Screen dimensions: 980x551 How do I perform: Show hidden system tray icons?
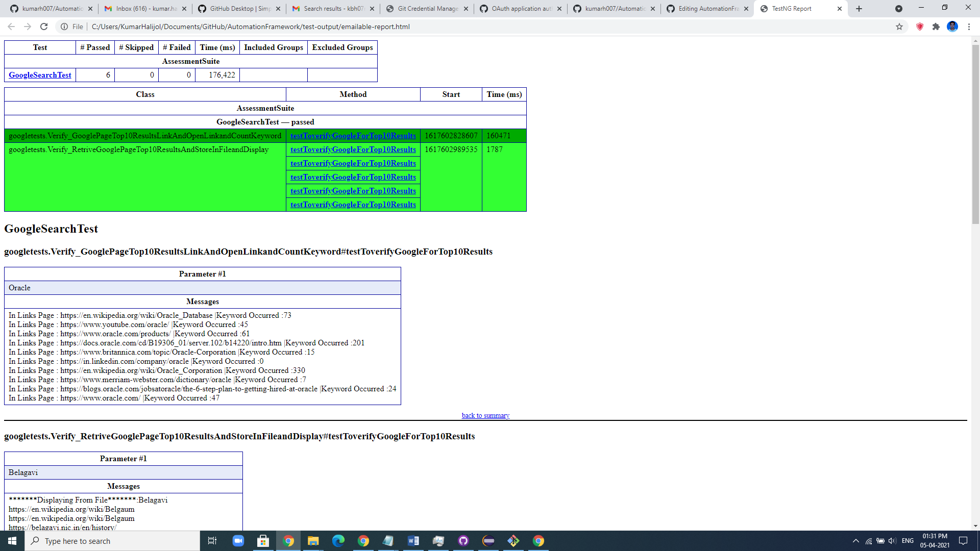(856, 541)
